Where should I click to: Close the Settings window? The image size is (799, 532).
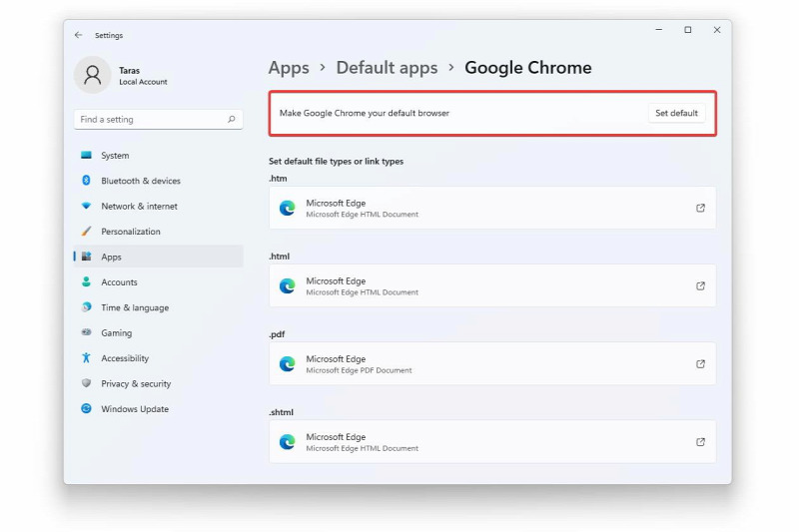click(717, 30)
